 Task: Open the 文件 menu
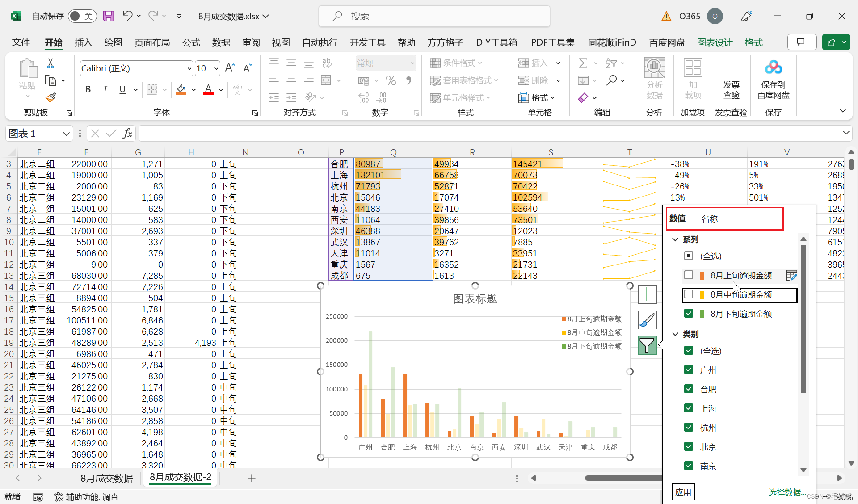pos(21,42)
